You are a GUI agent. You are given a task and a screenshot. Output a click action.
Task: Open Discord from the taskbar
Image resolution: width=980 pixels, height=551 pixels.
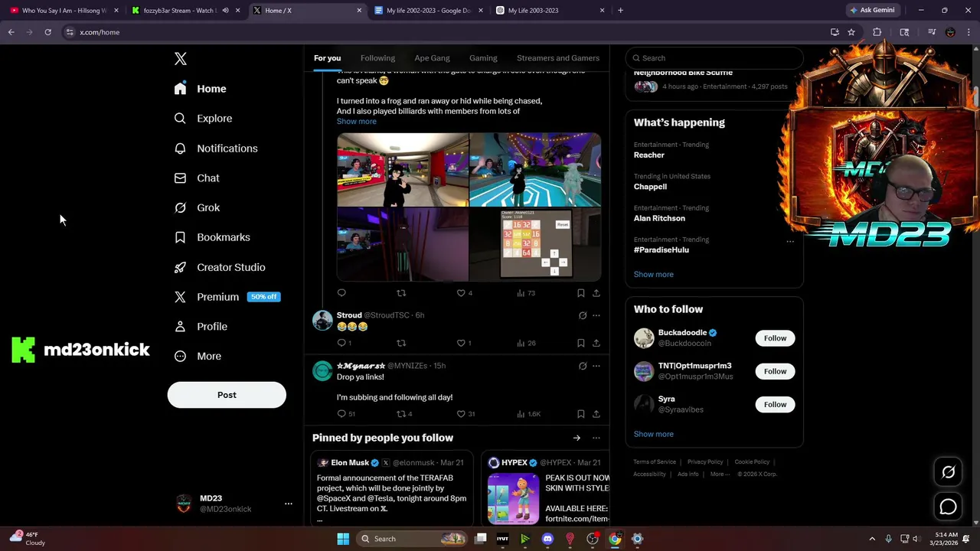tap(547, 539)
